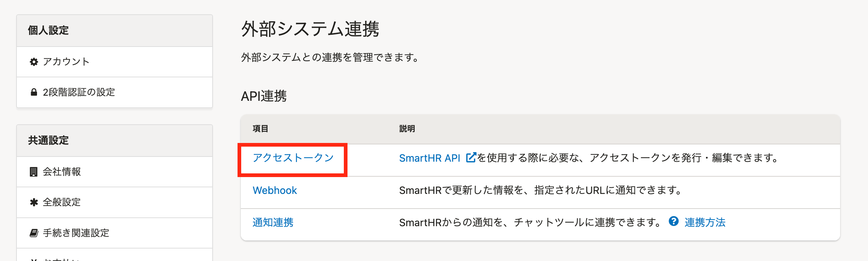Open the アクセストークン link
Screen dimensions: 868x261
293,158
